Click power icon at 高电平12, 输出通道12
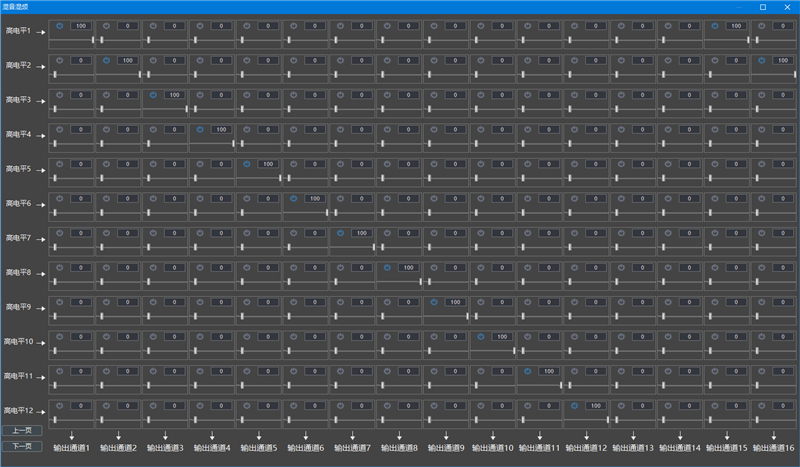 click(x=575, y=406)
